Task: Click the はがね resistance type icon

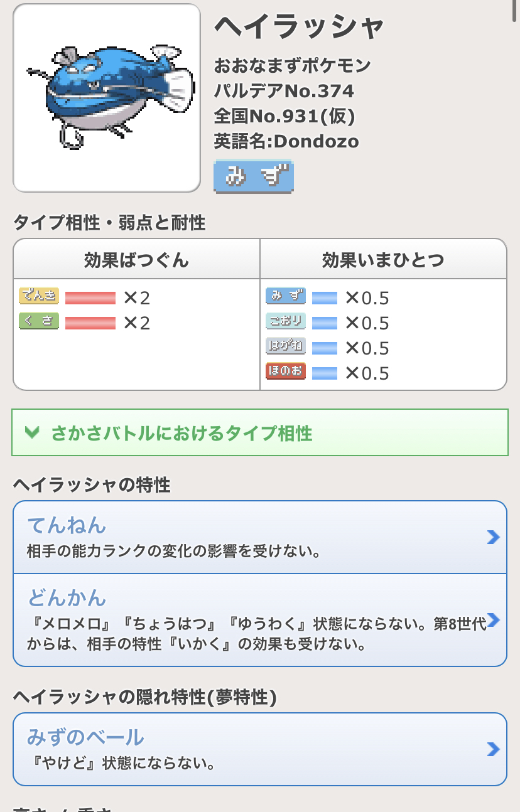Action: click(285, 346)
